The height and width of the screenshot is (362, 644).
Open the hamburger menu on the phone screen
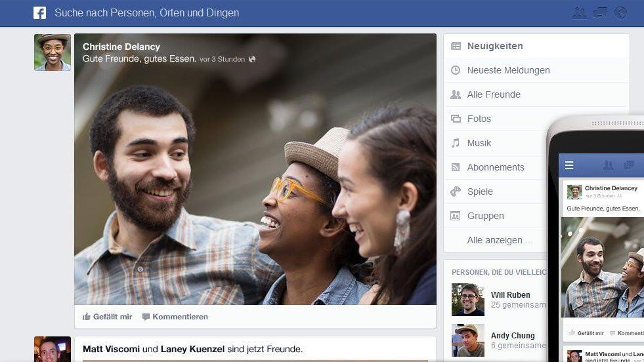coord(569,165)
